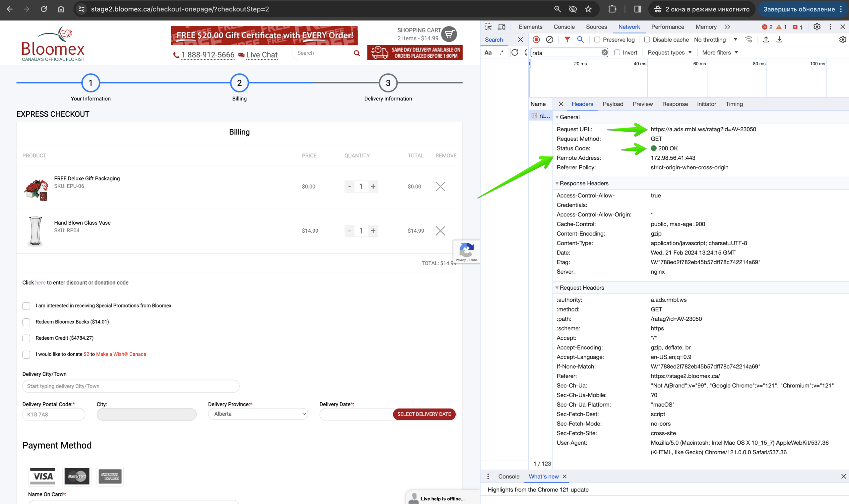
Task: Open network search with the magnifier icon
Action: tap(580, 40)
